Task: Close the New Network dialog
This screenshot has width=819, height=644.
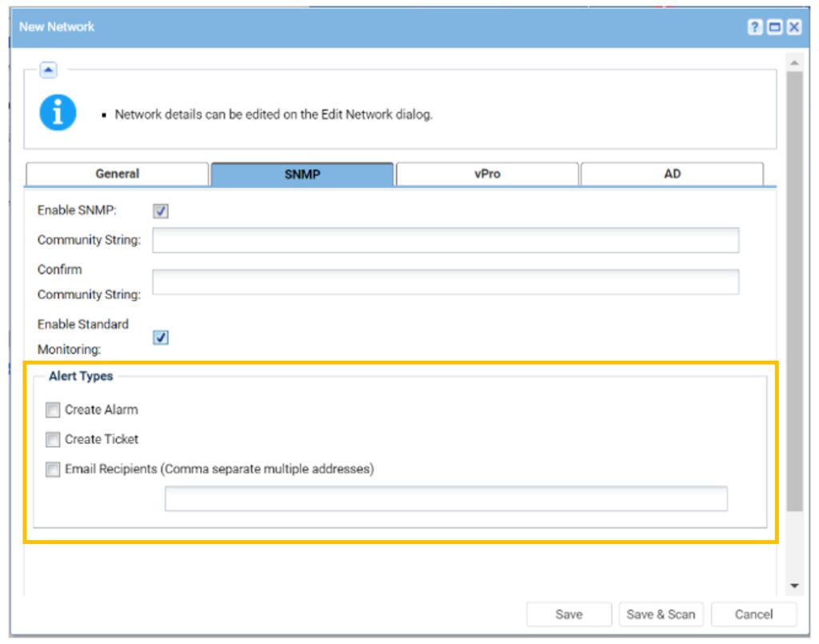Action: click(794, 26)
